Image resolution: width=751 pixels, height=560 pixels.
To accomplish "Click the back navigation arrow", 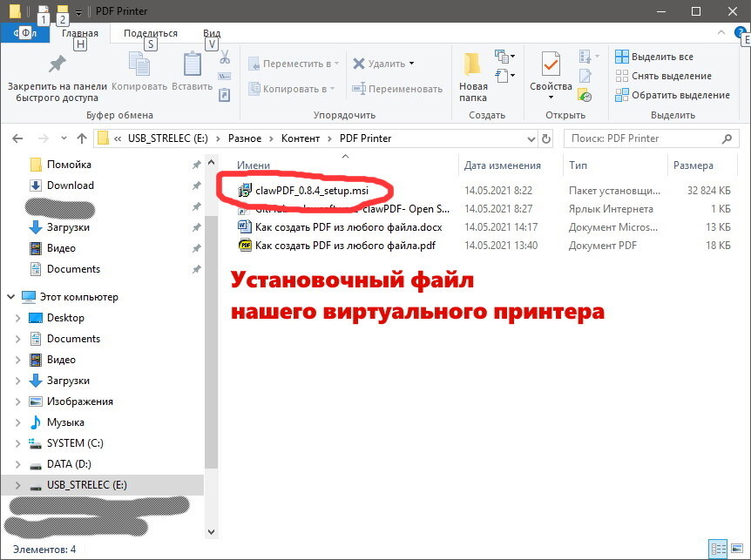I will click(17, 138).
